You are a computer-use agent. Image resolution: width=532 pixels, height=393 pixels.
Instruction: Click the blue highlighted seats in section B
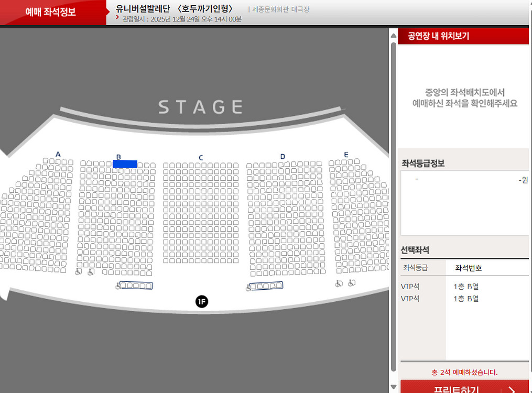(125, 164)
